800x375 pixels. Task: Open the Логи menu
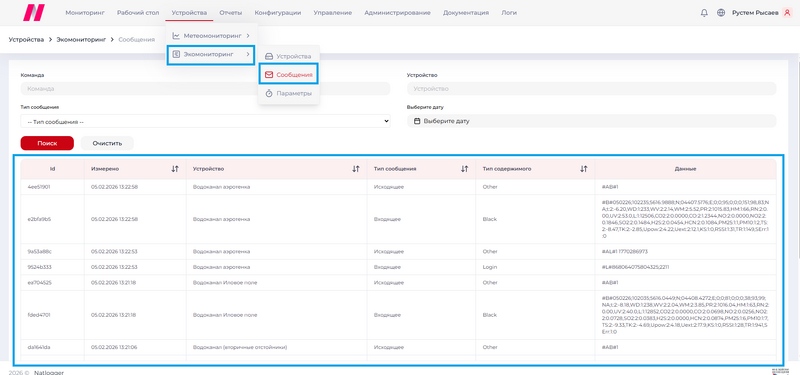pos(509,13)
